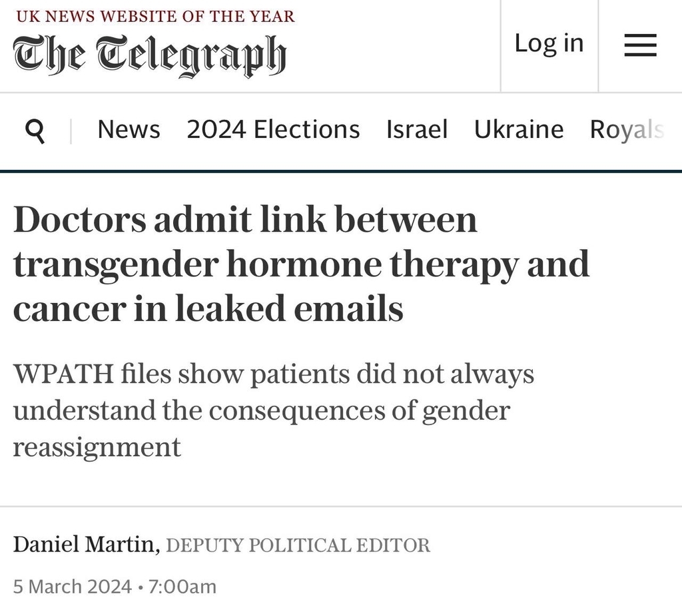
Task: Open the Royals section
Action: coord(627,129)
